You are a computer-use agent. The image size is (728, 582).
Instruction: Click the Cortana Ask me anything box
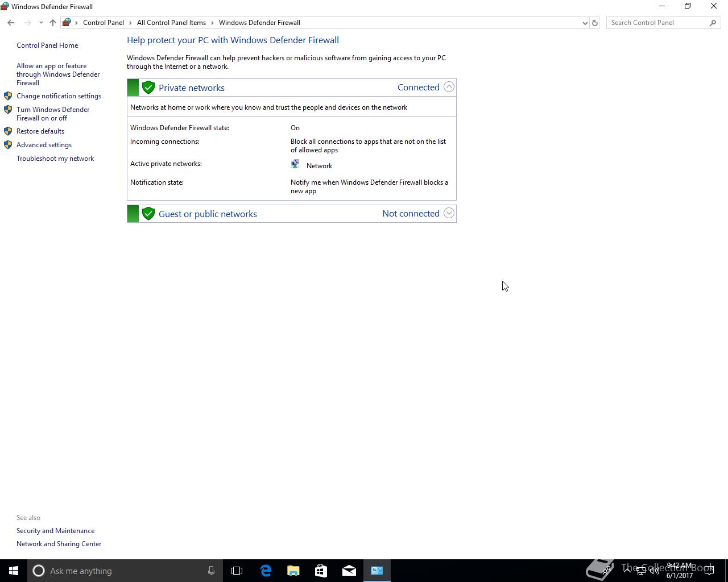(x=125, y=571)
